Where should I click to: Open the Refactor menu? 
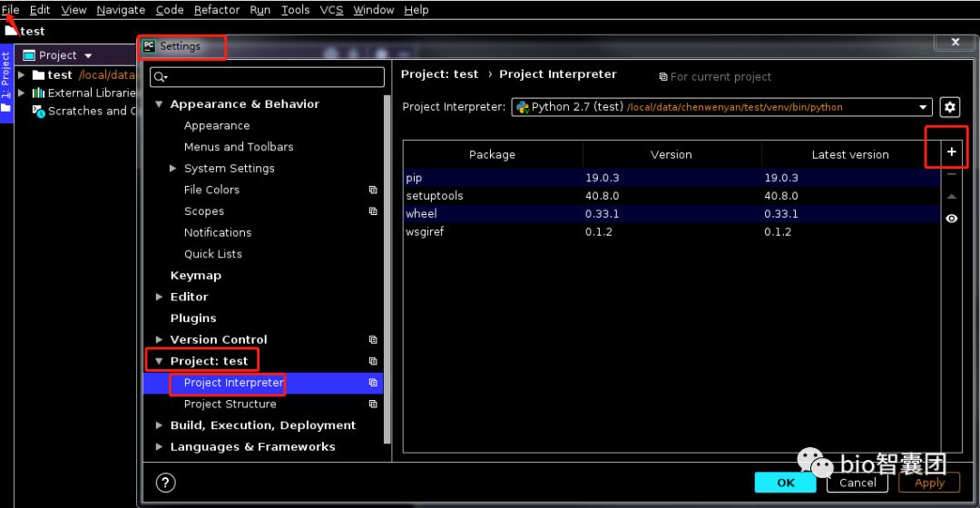(x=217, y=10)
